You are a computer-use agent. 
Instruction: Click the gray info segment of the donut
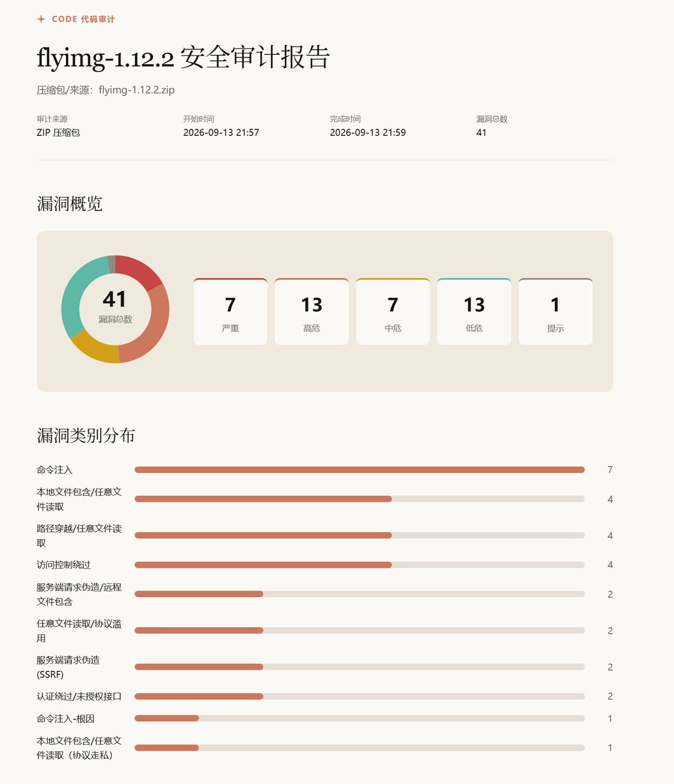[112, 263]
